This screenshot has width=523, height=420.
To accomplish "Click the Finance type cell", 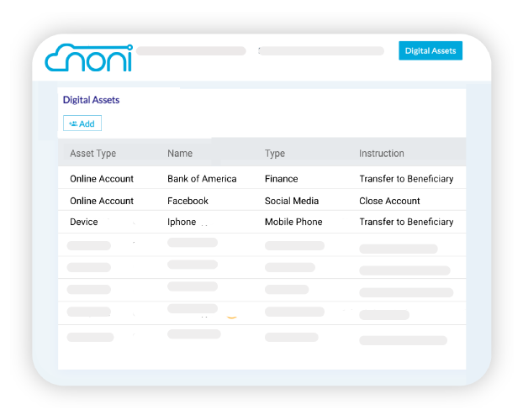I will click(281, 179).
